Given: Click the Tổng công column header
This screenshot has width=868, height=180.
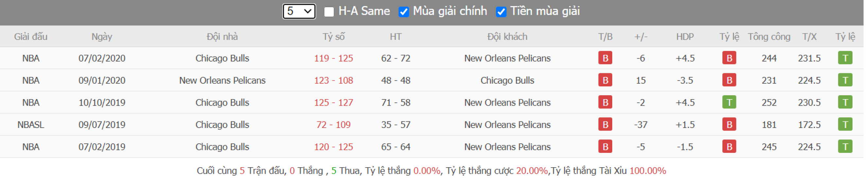Looking at the screenshot, I should 769,36.
